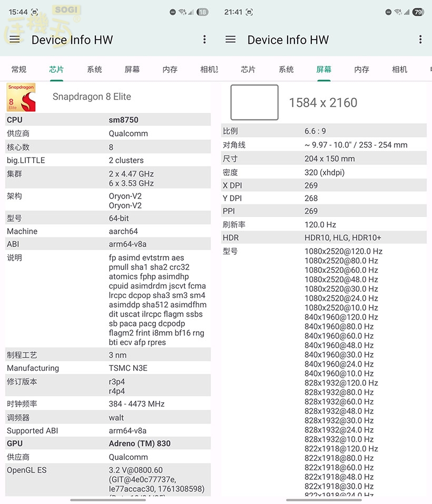This screenshot has width=432, height=504.
Task: Tap the screenshot icon beside the 15:44 clock
Action: (x=35, y=12)
